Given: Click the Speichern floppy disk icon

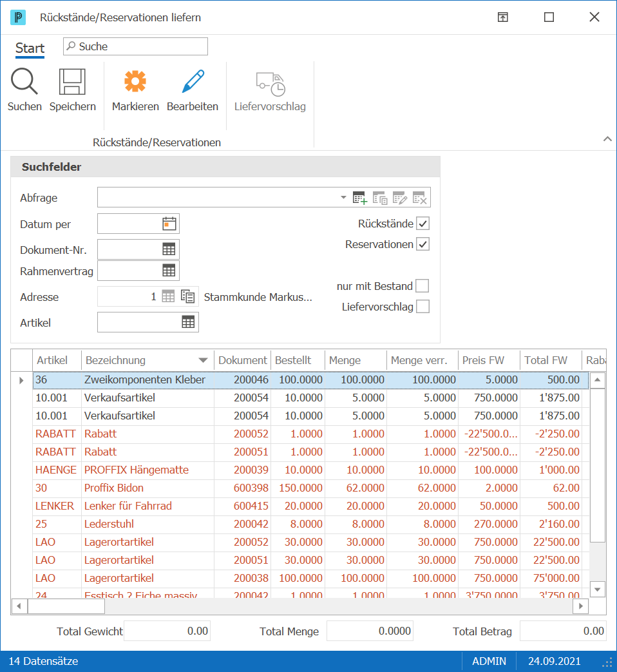Looking at the screenshot, I should click(72, 81).
